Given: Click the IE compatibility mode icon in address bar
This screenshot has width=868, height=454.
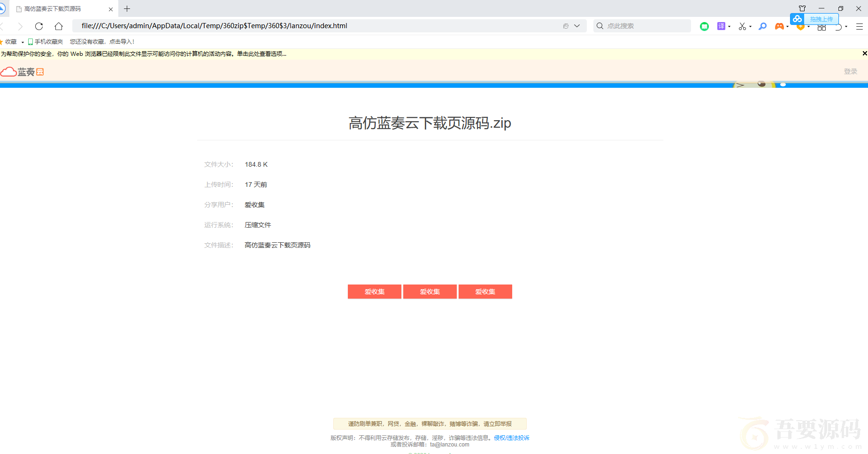Looking at the screenshot, I should [x=566, y=26].
